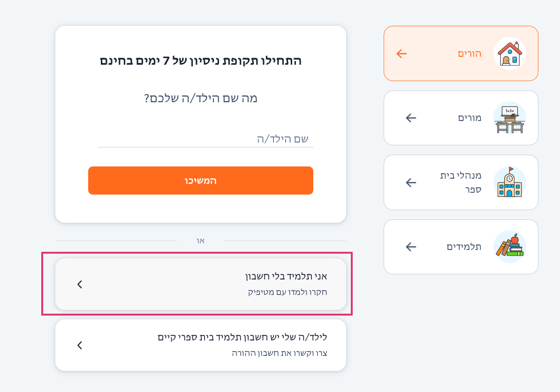This screenshot has height=392, width=560.
Task: Click the orange arrow on הורים card
Action: (402, 53)
